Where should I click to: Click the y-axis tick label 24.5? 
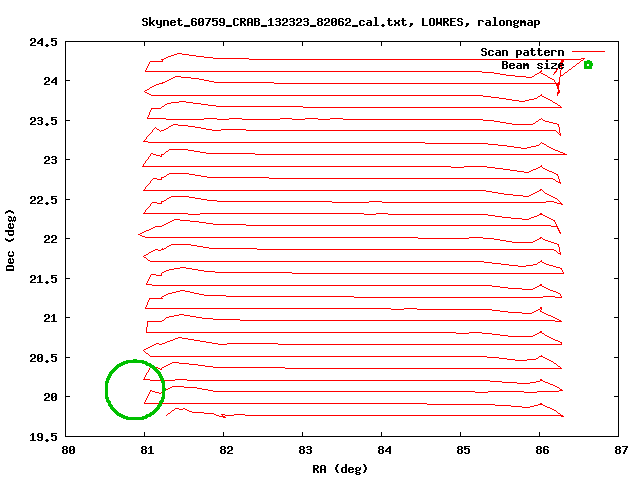[43, 42]
